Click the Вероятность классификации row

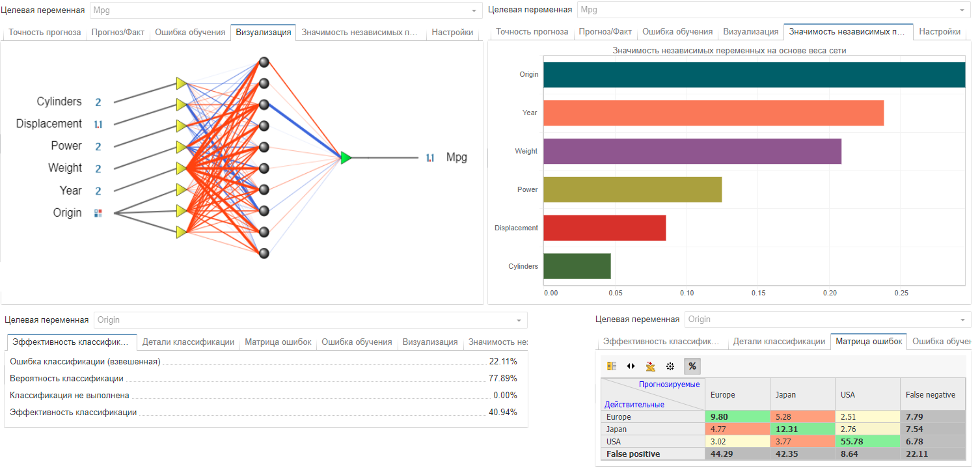click(264, 378)
